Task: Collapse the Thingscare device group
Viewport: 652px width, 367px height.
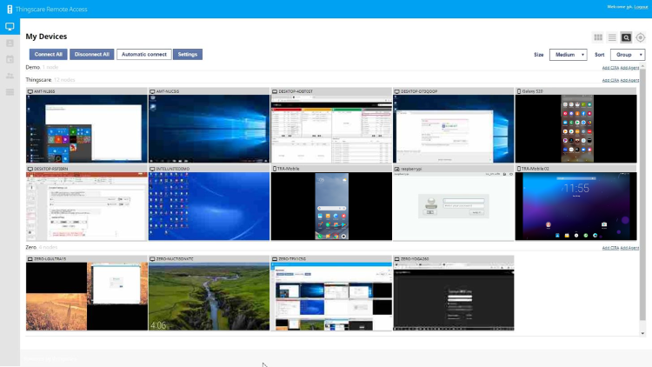Action: pyautogui.click(x=39, y=80)
